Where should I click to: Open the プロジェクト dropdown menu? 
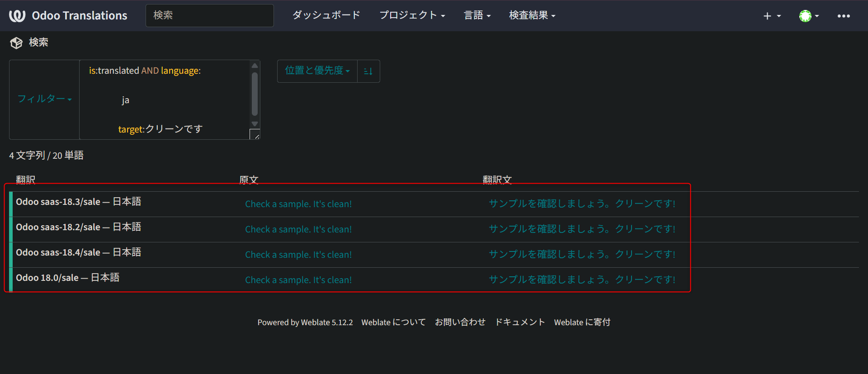click(412, 15)
